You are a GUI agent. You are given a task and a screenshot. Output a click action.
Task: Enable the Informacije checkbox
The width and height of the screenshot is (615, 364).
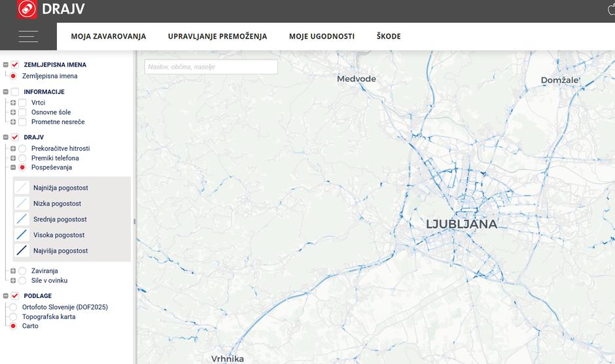[x=15, y=92]
